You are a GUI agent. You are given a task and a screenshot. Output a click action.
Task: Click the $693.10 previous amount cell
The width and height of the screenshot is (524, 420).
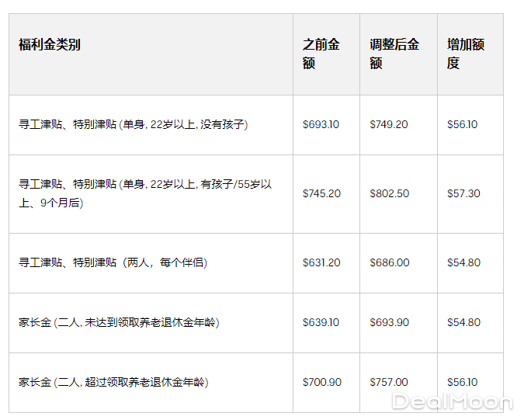point(321,124)
